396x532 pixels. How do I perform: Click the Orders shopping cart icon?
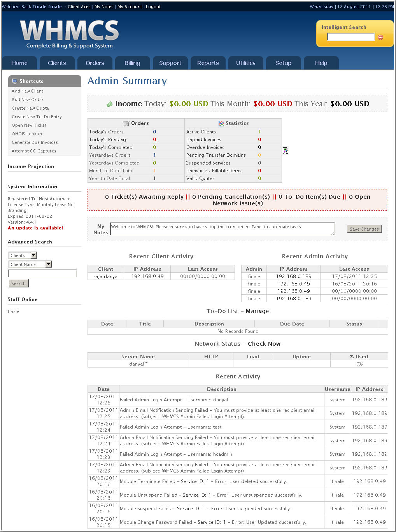(x=126, y=123)
